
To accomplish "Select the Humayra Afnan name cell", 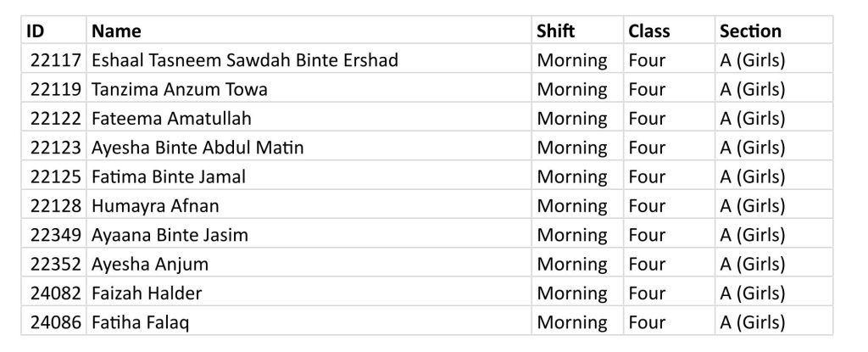I will pos(309,205).
